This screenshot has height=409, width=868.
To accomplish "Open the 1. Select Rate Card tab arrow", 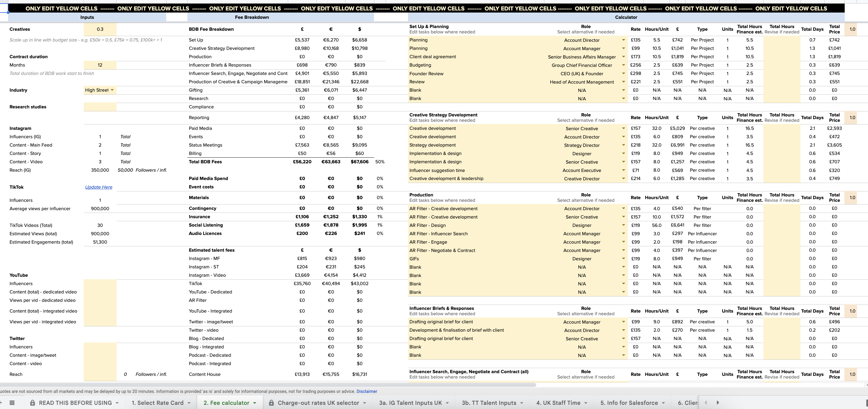I will pos(189,403).
